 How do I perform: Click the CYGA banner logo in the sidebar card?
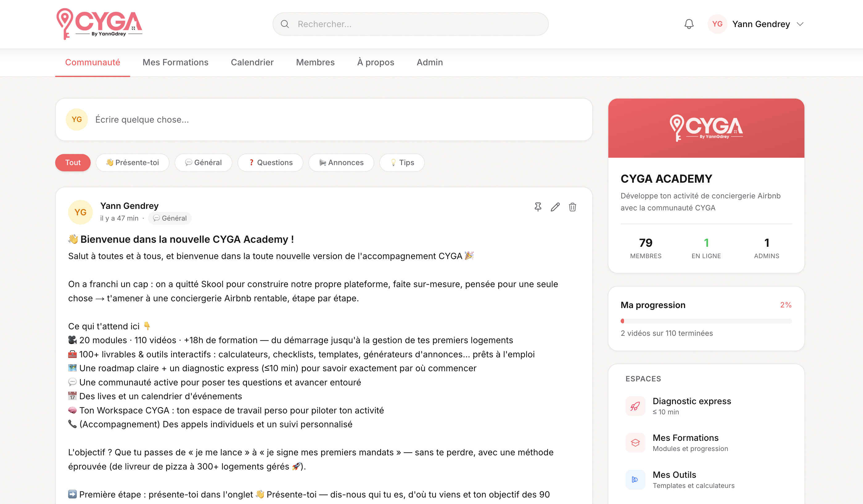tap(706, 128)
